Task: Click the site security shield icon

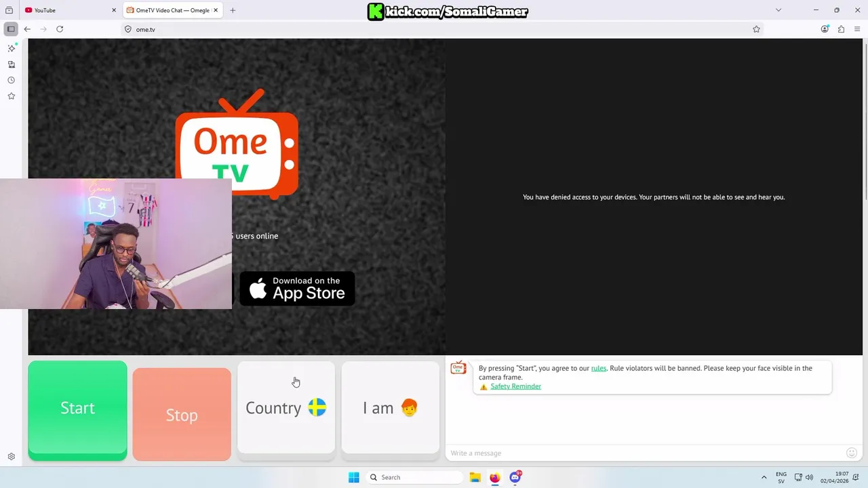Action: [128, 29]
